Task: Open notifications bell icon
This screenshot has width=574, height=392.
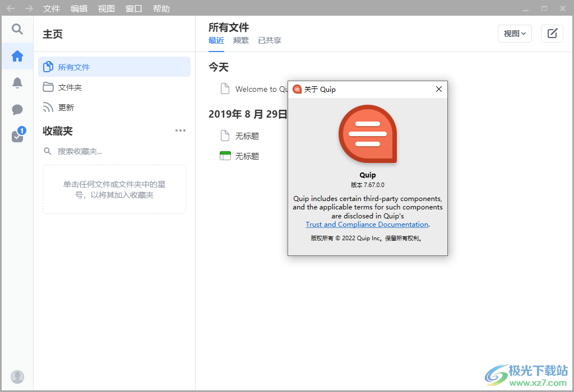Action: 17,83
